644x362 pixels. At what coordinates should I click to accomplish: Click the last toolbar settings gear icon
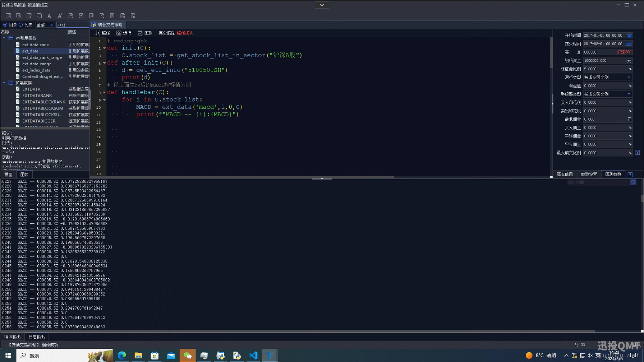(133, 15)
